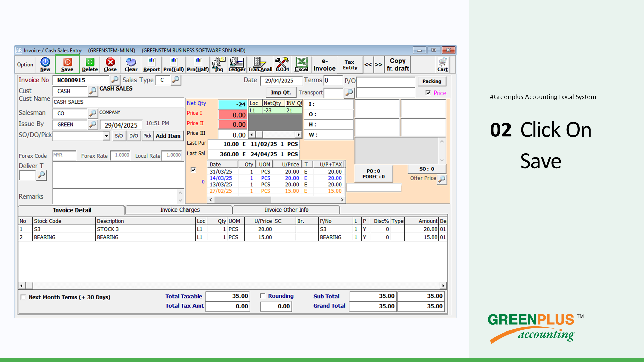Click the P/O input field
Screen dimensions: 644x362
click(x=385, y=81)
